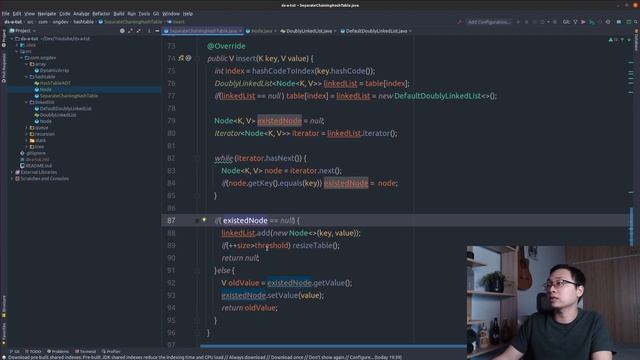Switch to DefaultDoublyLinkedList.java editor tab

tap(376, 31)
